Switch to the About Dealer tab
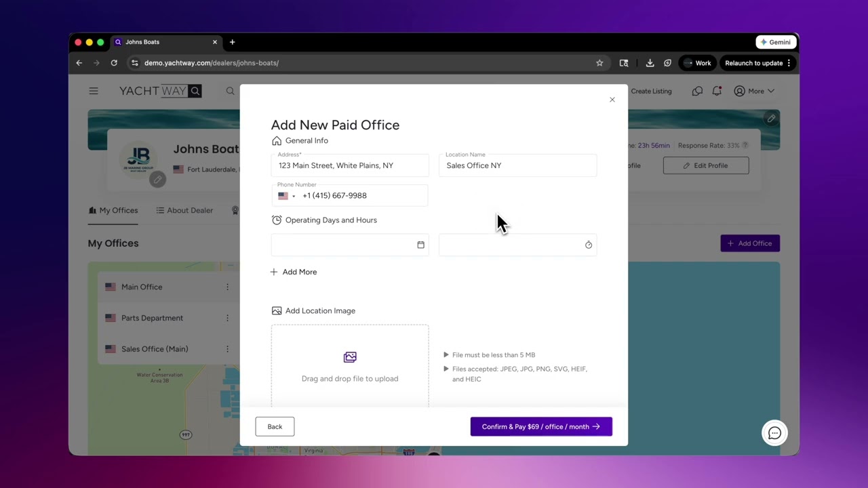 [190, 210]
